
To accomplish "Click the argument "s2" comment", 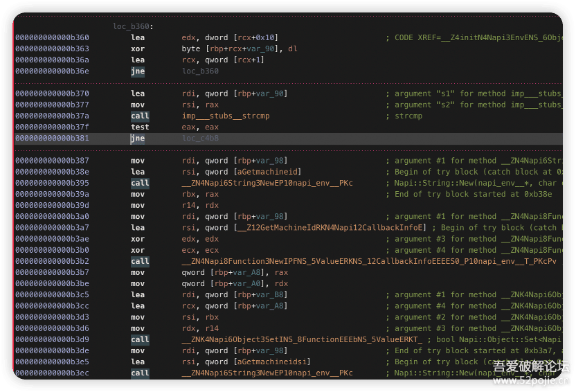I will 474,105.
